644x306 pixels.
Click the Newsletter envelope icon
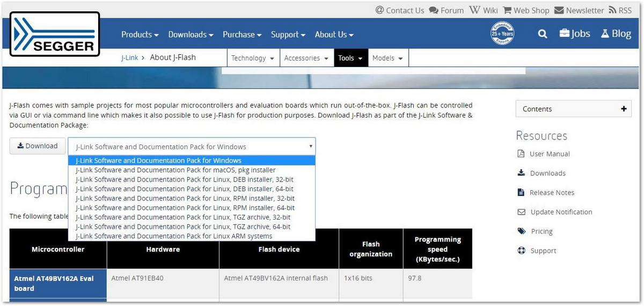pyautogui.click(x=559, y=10)
